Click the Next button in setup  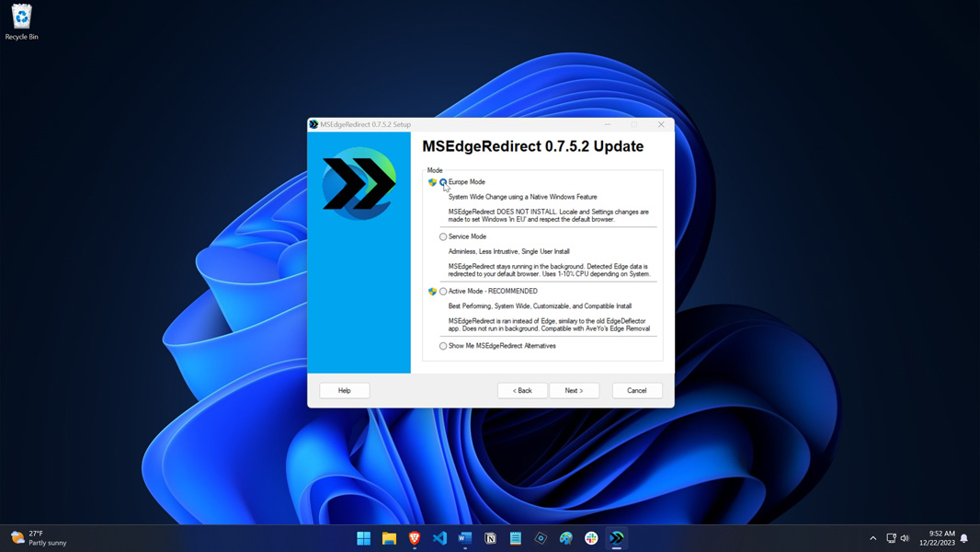[574, 390]
